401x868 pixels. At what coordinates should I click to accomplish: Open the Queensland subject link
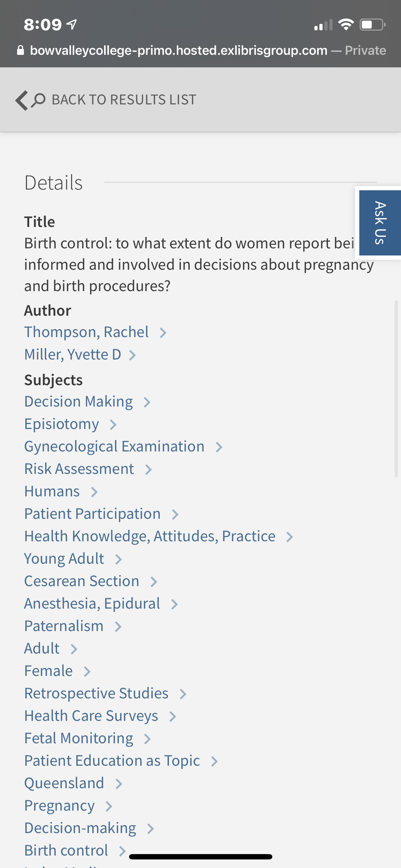point(64,783)
